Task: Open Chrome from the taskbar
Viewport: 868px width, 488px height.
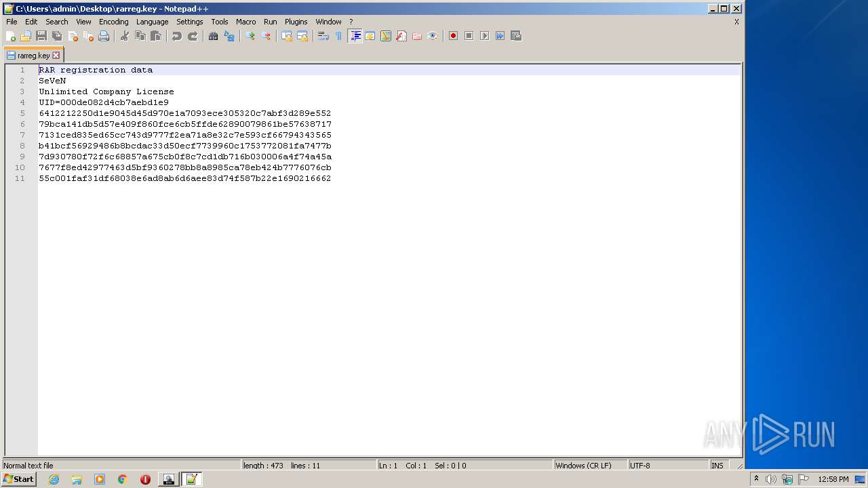Action: (123, 479)
